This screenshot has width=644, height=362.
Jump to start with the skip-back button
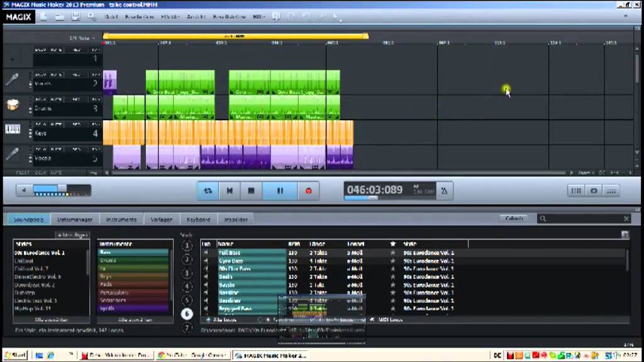click(x=230, y=191)
